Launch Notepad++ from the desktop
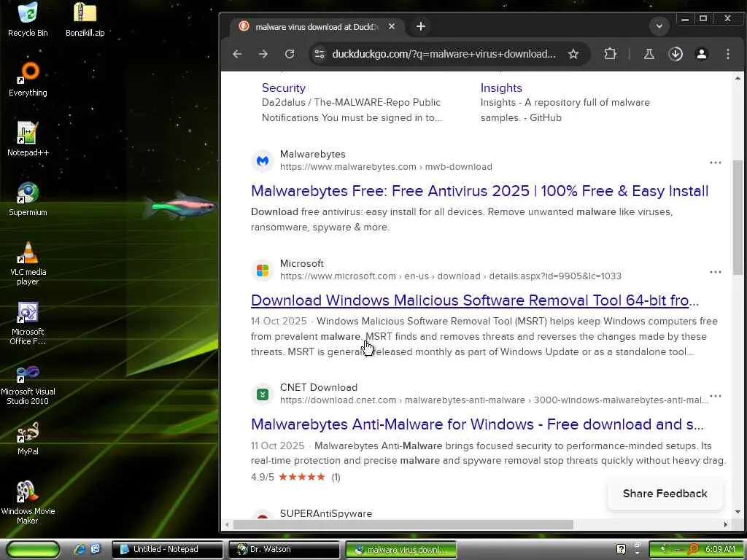This screenshot has height=560, width=747. (x=28, y=139)
